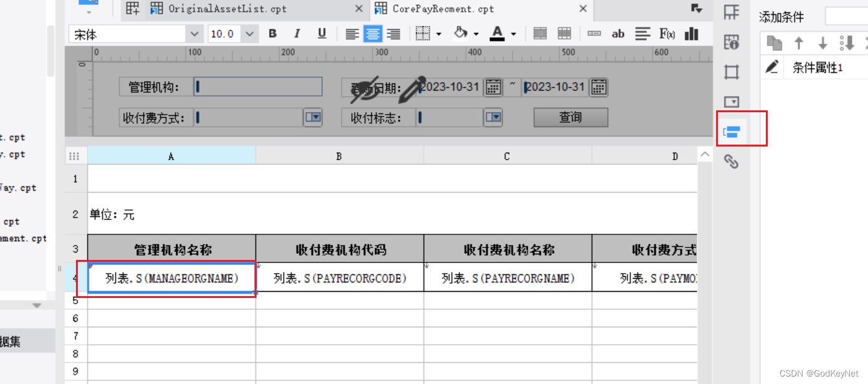Select column header B
Image resolution: width=868 pixels, height=384 pixels.
[x=339, y=156]
